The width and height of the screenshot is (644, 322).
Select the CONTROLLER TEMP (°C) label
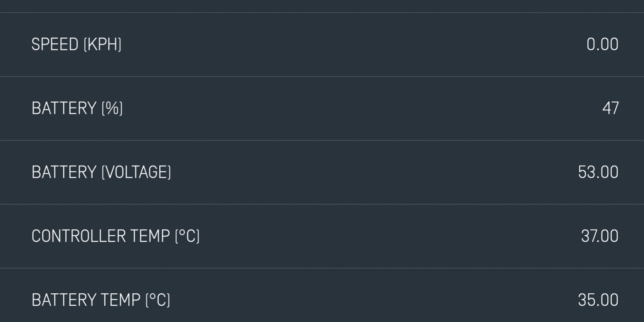coord(116,236)
